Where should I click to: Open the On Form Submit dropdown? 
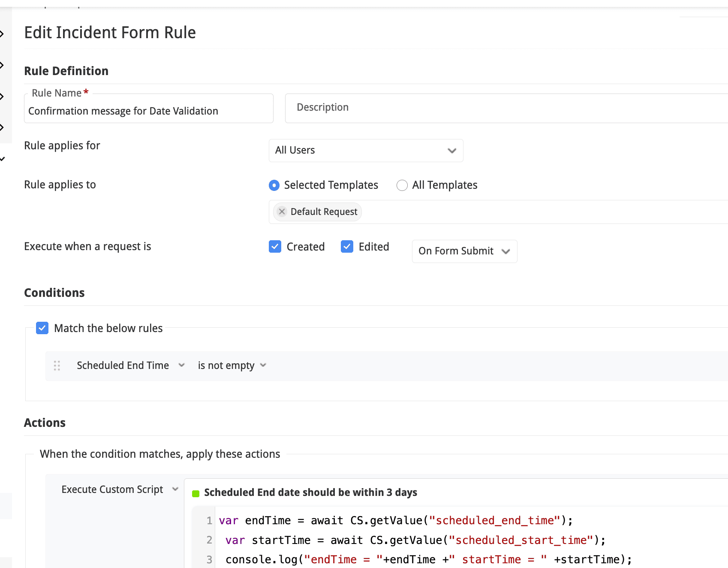[x=464, y=251]
